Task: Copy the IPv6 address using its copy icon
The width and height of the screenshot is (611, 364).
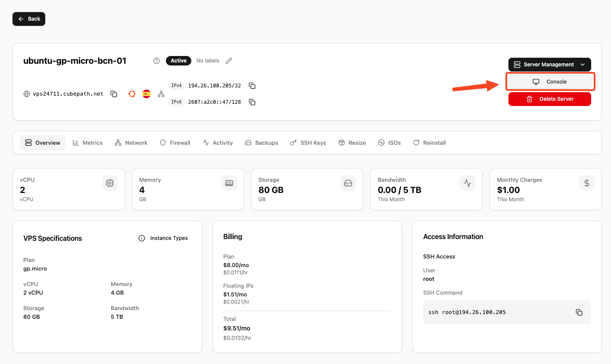Action: (252, 102)
